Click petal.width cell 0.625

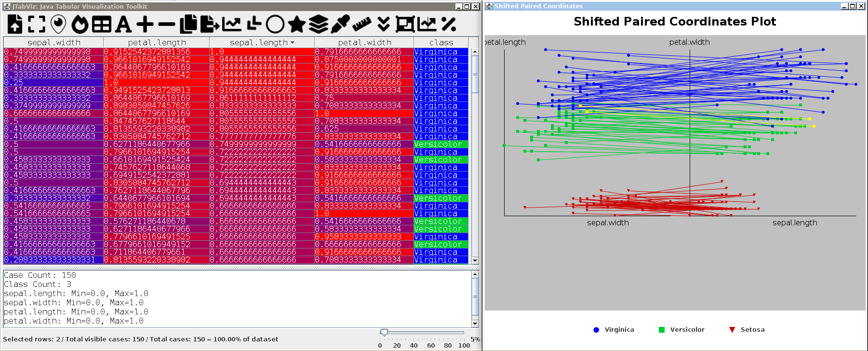[364, 129]
